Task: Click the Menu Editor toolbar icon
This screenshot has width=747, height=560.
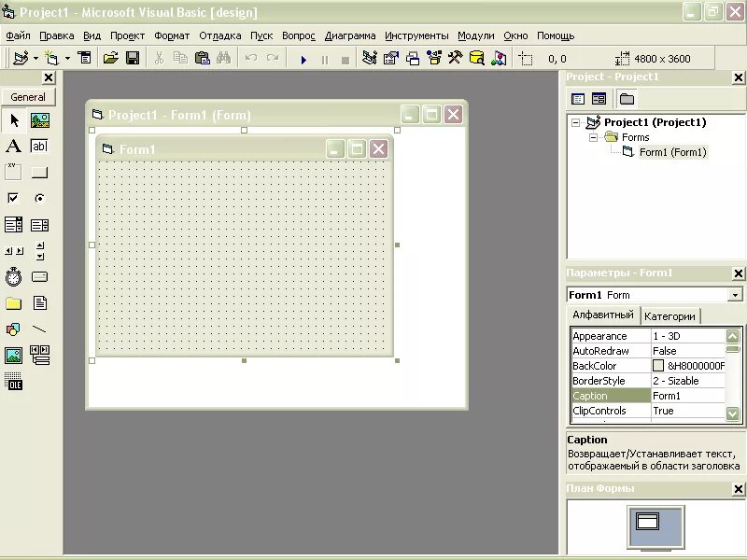Action: click(85, 59)
